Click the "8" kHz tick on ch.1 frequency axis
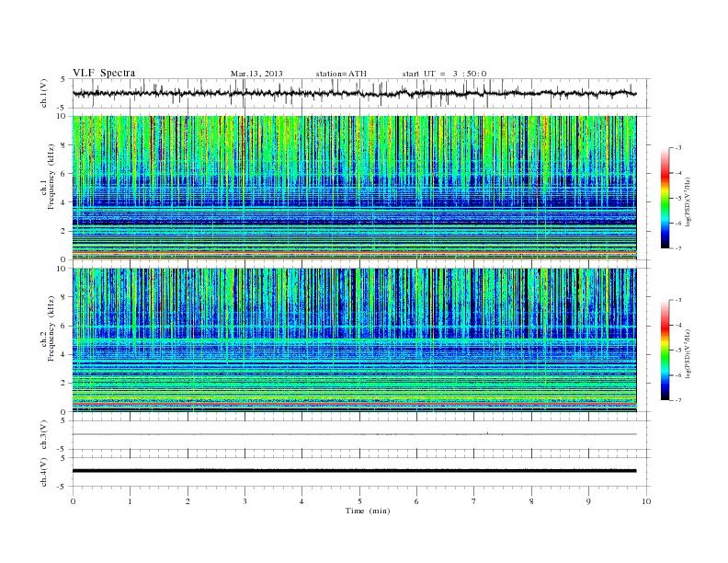The width and height of the screenshot is (728, 563). 63,145
